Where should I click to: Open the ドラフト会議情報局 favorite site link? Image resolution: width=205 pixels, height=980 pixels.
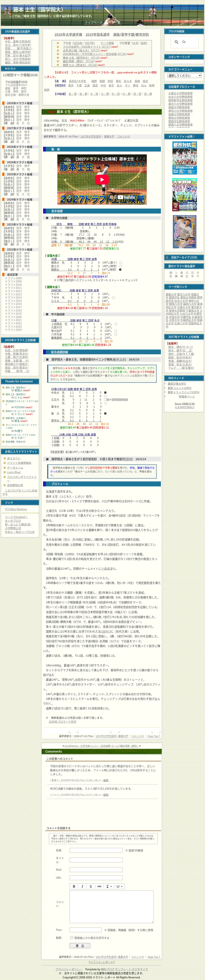pos(19,463)
